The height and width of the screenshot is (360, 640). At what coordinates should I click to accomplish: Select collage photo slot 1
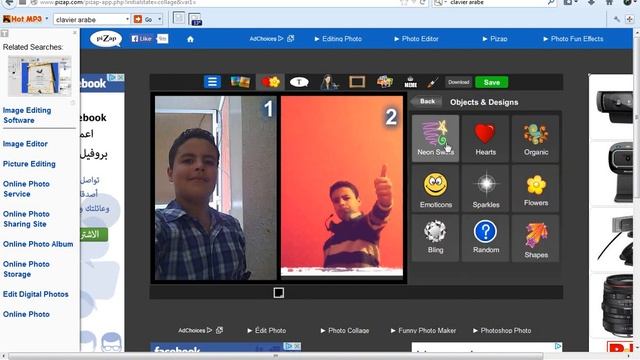click(x=216, y=188)
